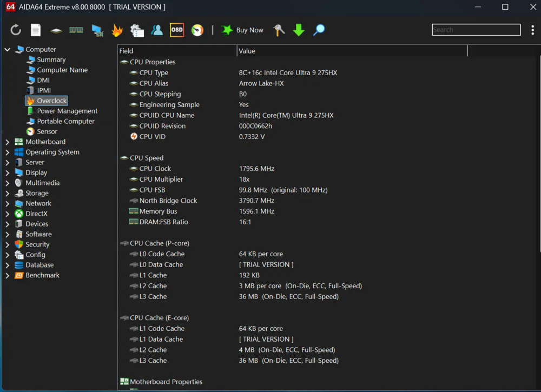Open the Report page icon
541x392 pixels.
36,30
